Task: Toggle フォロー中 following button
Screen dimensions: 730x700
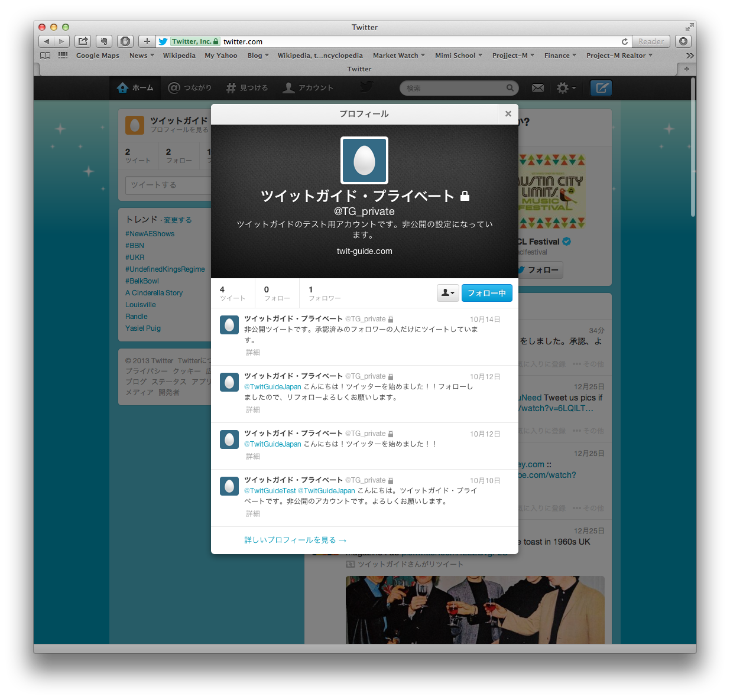Action: 486,293
